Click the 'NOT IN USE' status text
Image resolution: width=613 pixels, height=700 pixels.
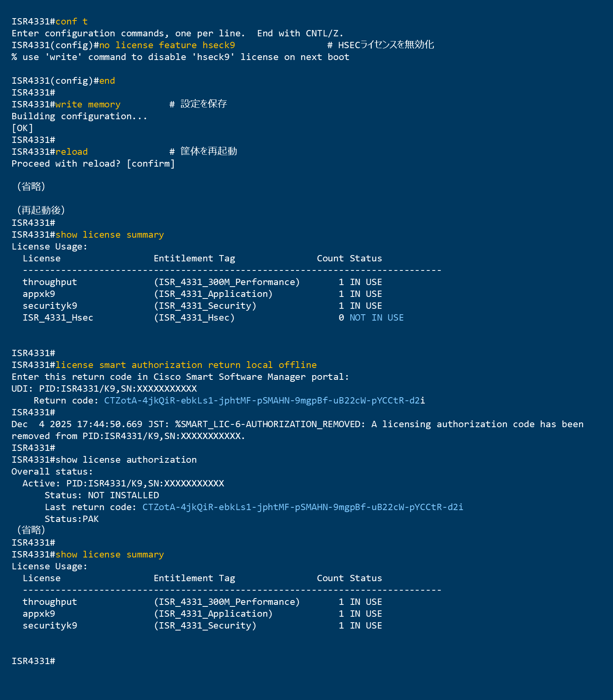point(377,318)
